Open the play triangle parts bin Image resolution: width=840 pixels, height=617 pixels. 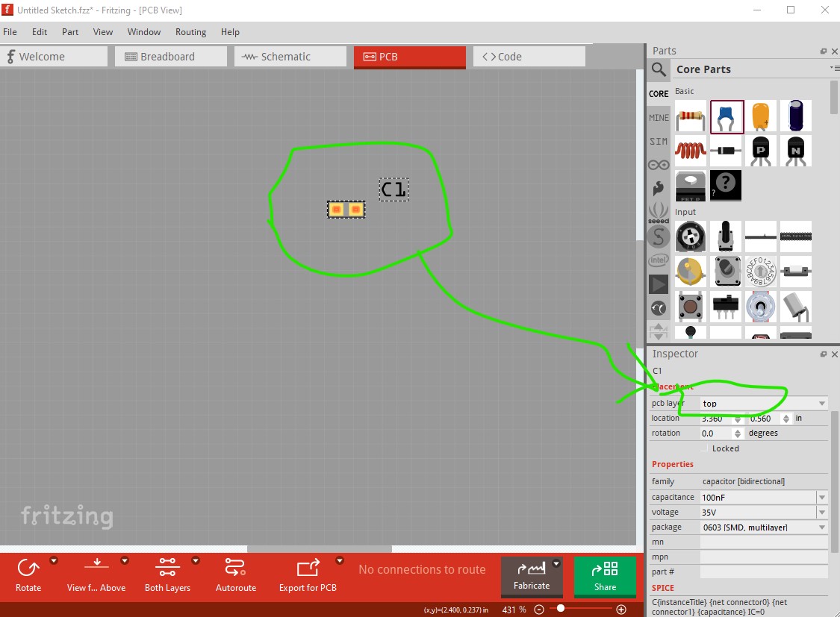(659, 284)
